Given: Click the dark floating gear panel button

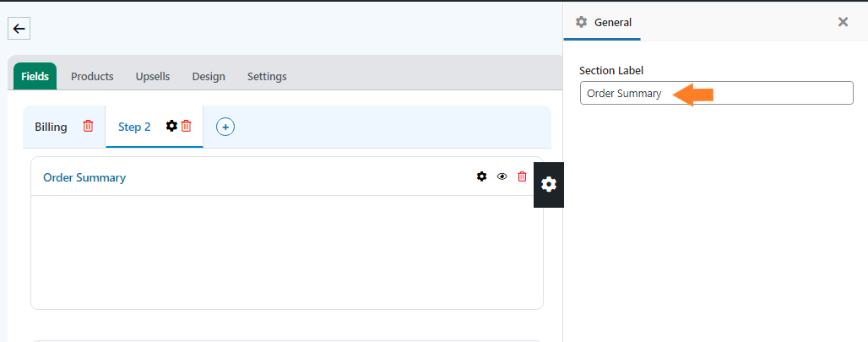Looking at the screenshot, I should click(549, 185).
